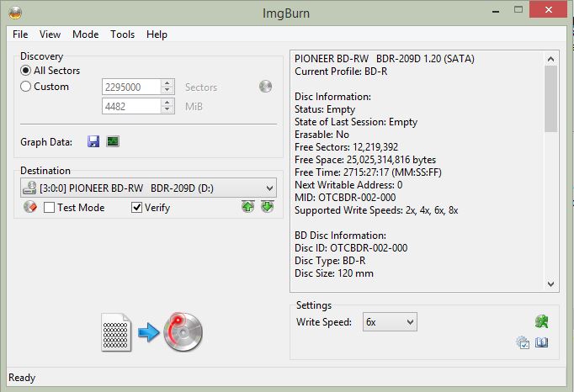Click the scroll down arrow in info panel
The width and height of the screenshot is (574, 392).
[x=550, y=284]
